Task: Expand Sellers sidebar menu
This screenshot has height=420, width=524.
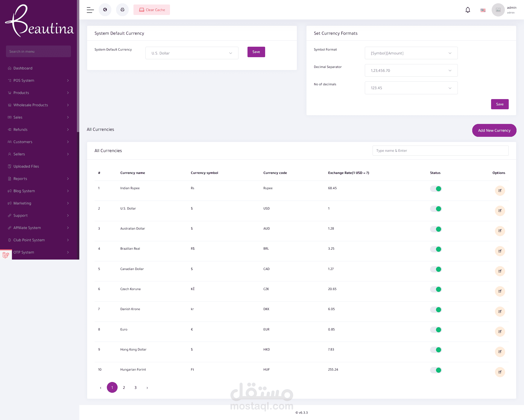Action: click(38, 154)
